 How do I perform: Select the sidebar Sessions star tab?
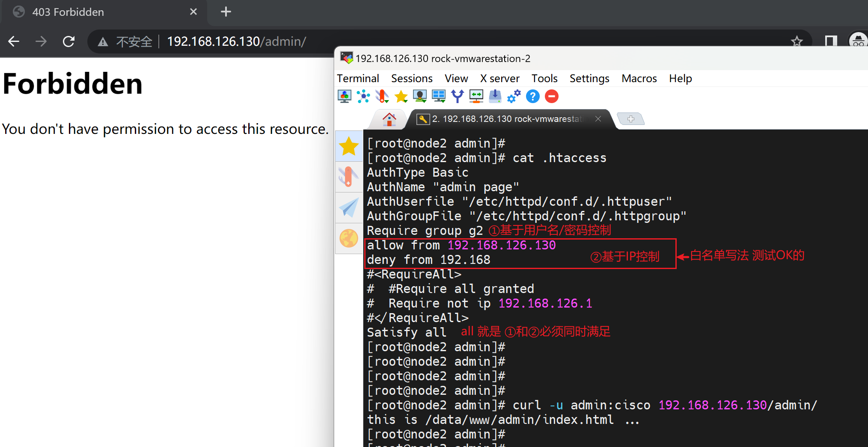(x=349, y=146)
